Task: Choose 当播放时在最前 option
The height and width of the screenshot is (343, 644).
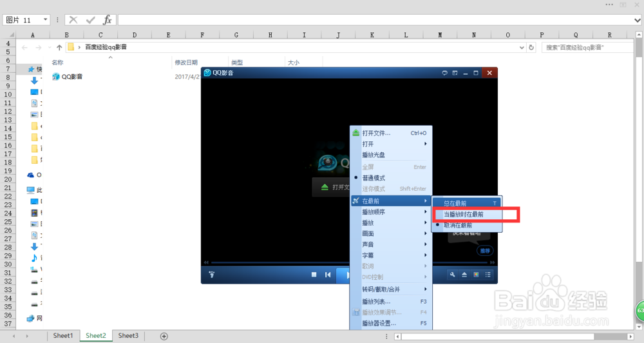Action: click(x=466, y=214)
